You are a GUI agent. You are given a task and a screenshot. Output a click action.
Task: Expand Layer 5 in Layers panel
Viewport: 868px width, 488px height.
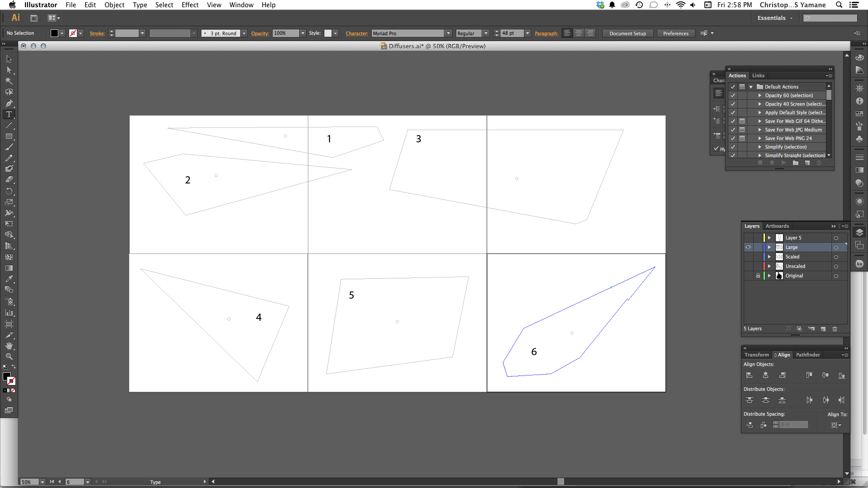tap(769, 238)
